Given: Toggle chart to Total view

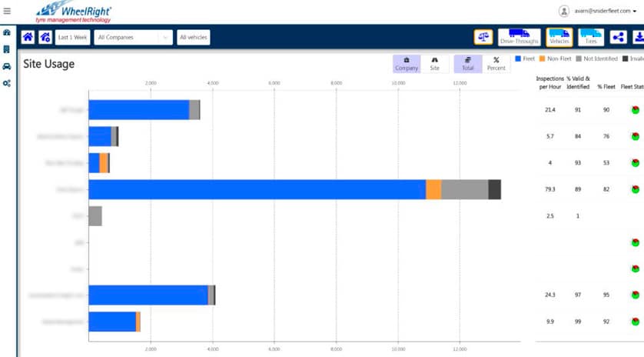Looking at the screenshot, I should coord(467,64).
